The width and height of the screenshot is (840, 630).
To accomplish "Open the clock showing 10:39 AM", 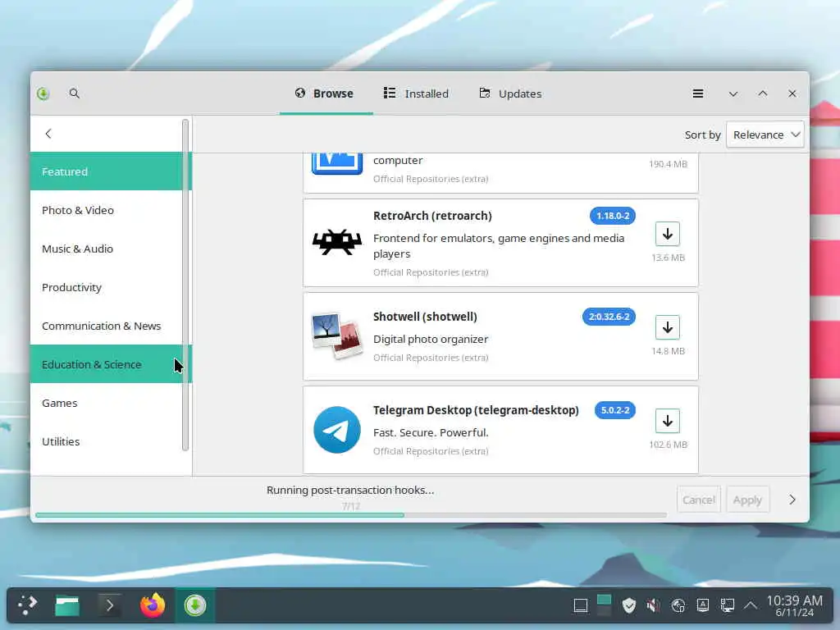I will coord(794,605).
